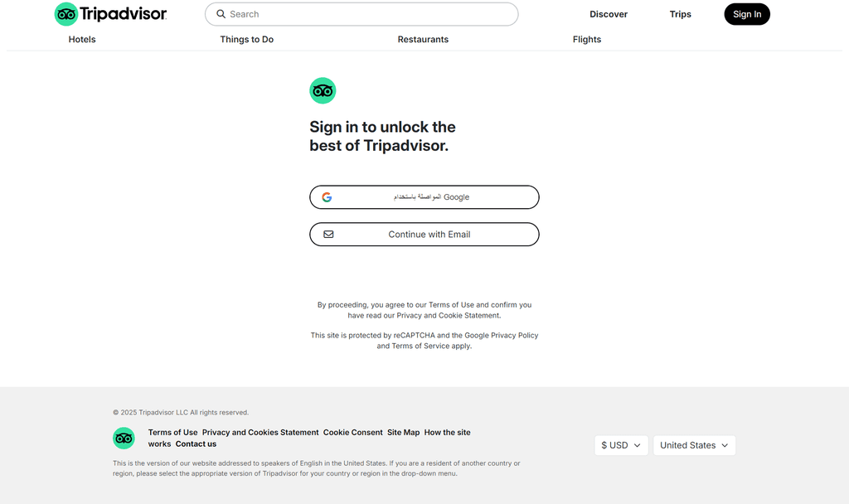
Task: Open the Trips link in header
Action: click(681, 14)
